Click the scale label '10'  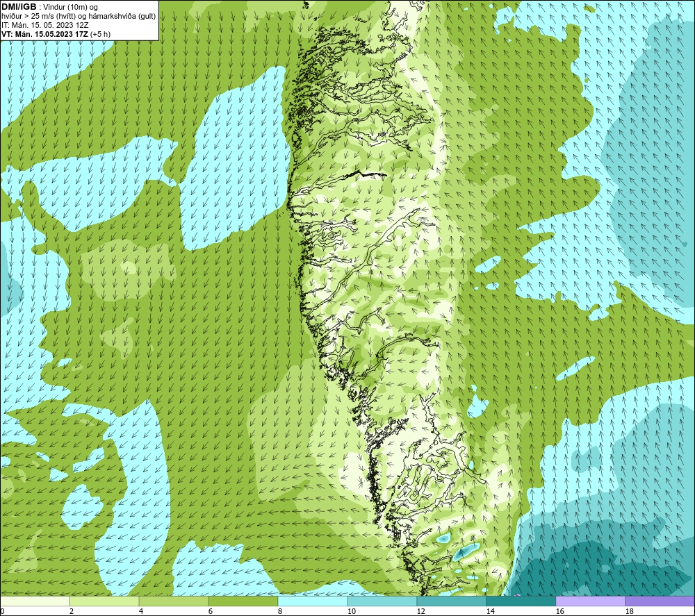(352, 611)
